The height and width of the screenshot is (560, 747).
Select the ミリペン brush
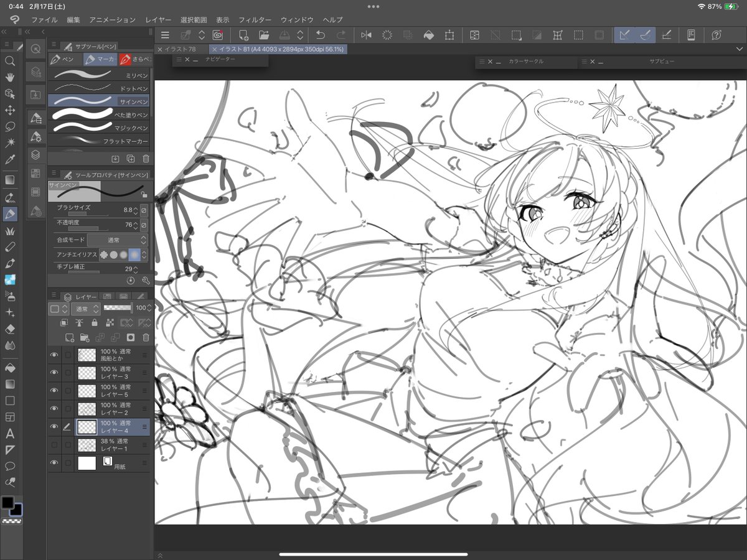pos(98,75)
